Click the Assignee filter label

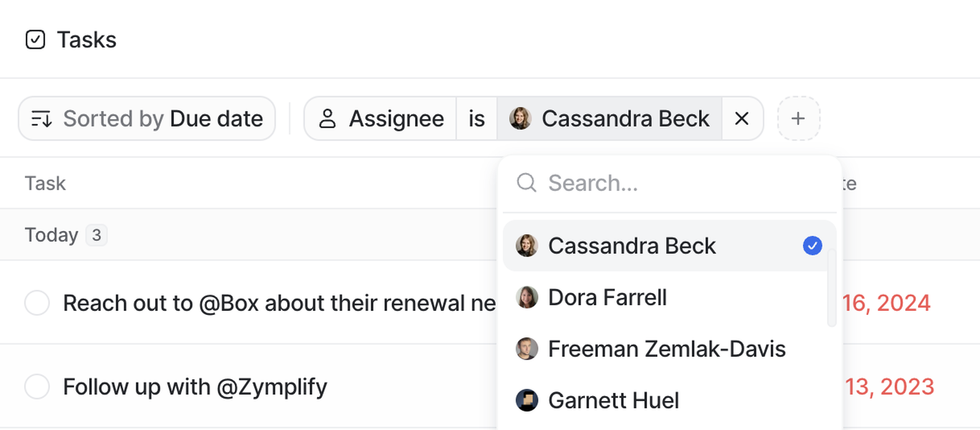point(396,119)
